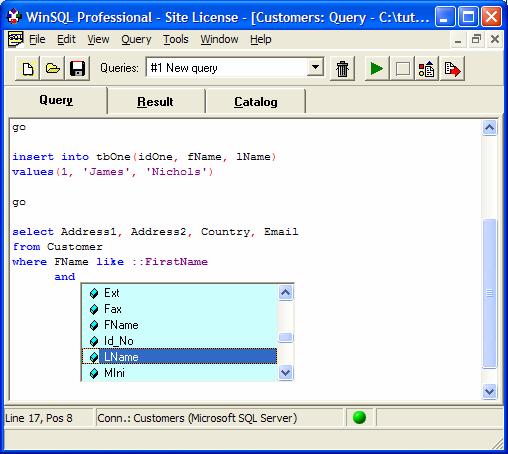508x454 pixels.
Task: Click down arrow of autocomplete list scrollbar
Action: tap(286, 372)
